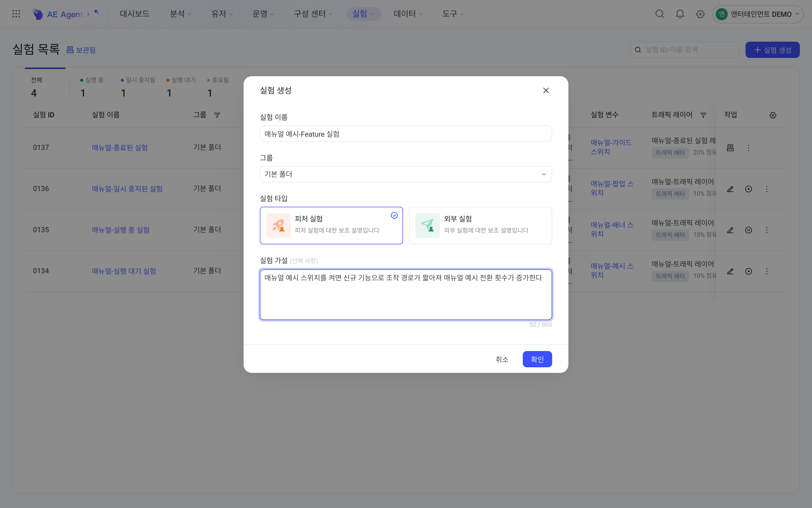Open the 매뉴얼-종료된 실험 link

pos(120,148)
